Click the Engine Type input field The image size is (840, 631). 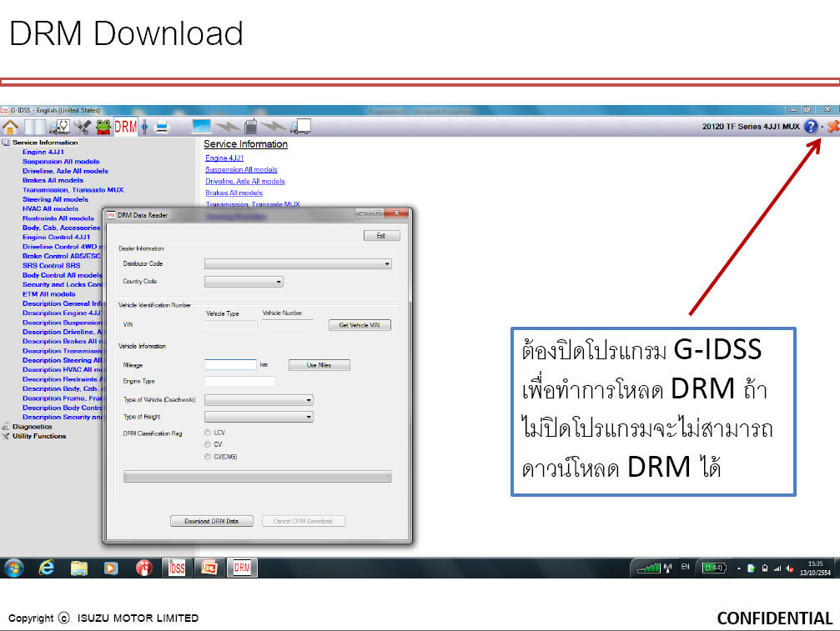point(239,381)
